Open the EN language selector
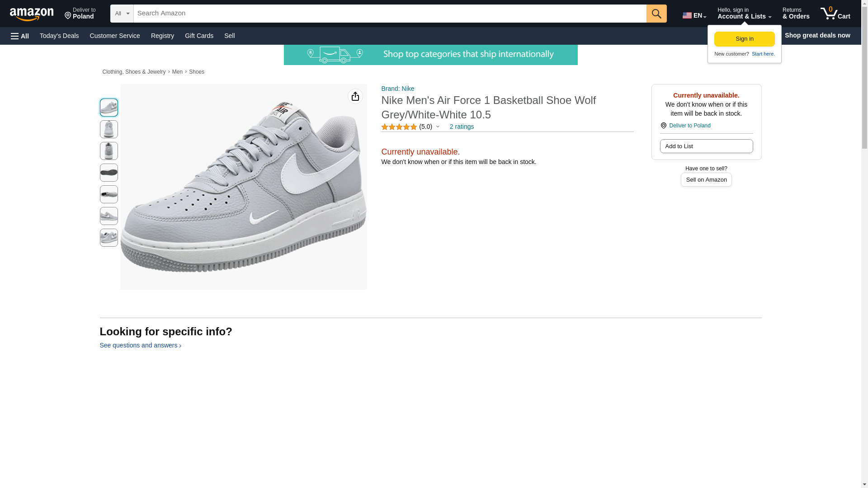868x488 pixels. (x=694, y=15)
